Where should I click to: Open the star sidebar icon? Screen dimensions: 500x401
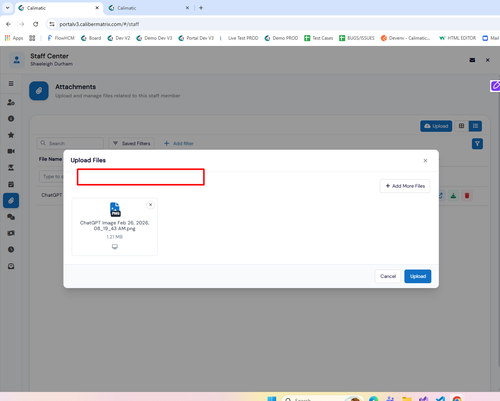(11, 135)
